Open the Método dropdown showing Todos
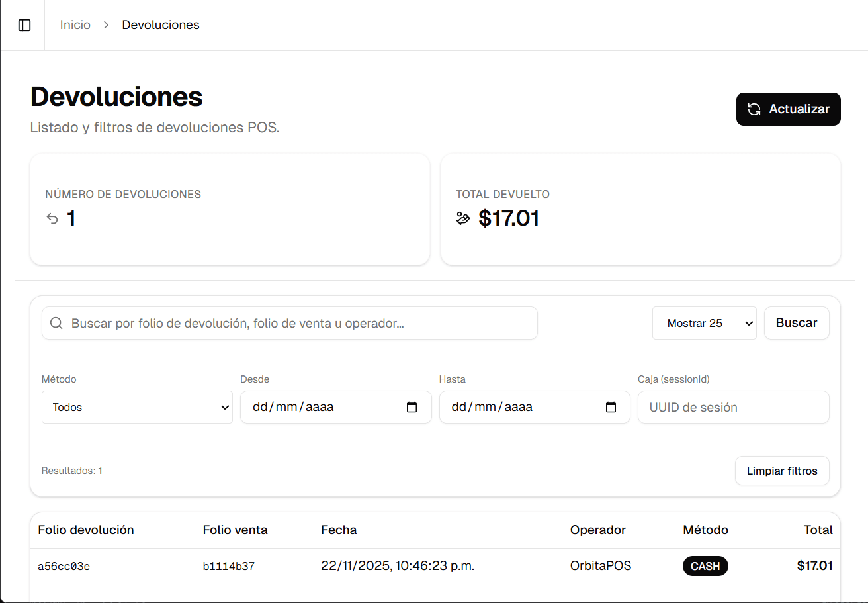This screenshot has width=868, height=603. [x=137, y=407]
